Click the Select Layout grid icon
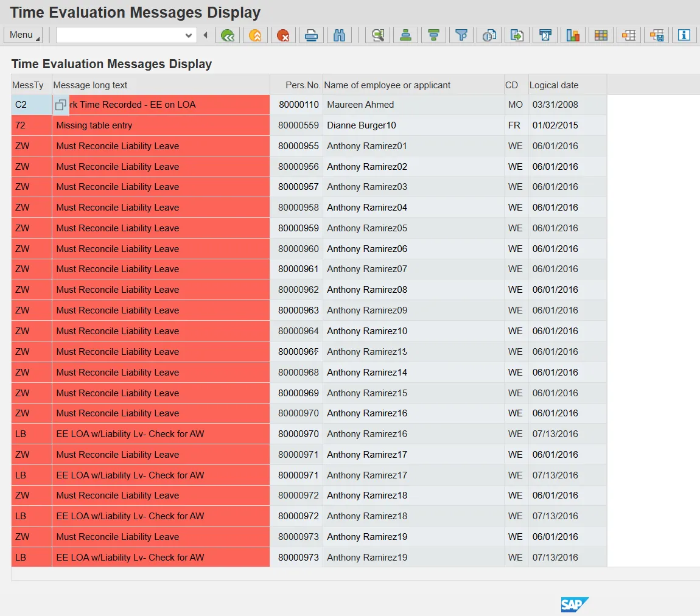Screen dimensions: 700x616 click(x=629, y=35)
